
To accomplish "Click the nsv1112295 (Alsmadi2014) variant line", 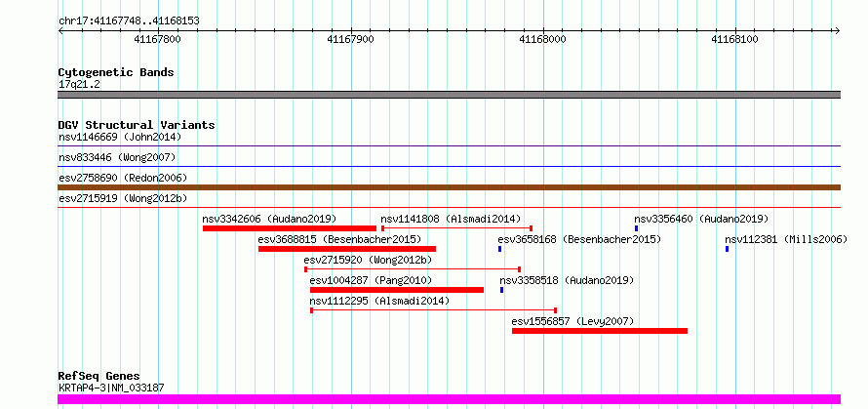I will (x=433, y=310).
